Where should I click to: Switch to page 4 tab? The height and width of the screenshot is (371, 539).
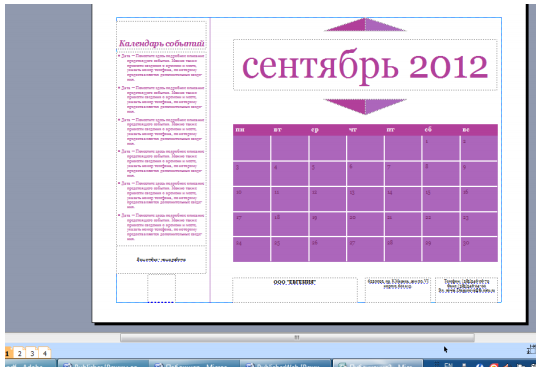(x=45, y=353)
